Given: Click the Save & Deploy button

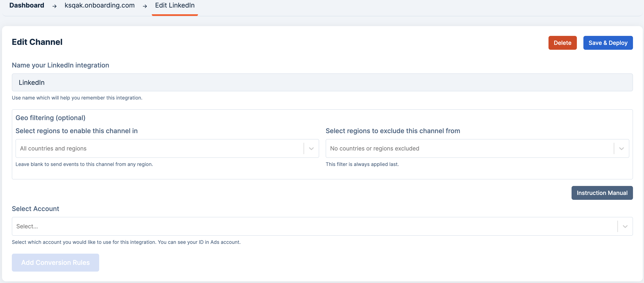Looking at the screenshot, I should (608, 43).
